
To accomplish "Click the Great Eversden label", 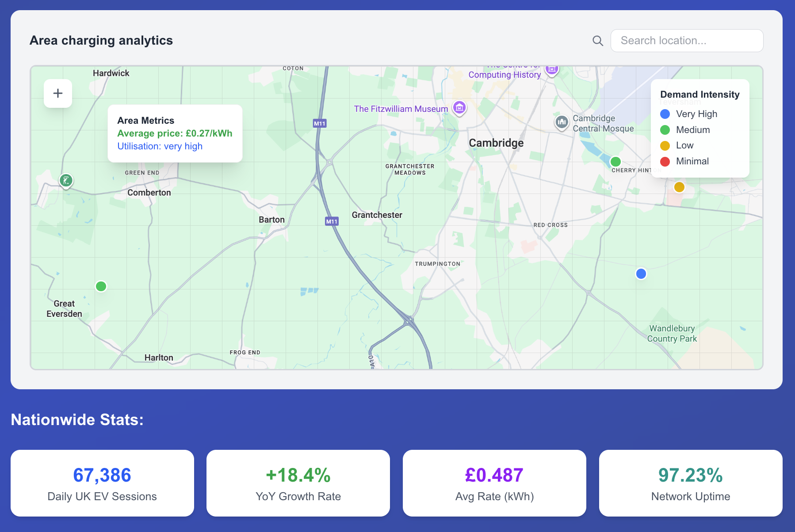I will pyautogui.click(x=64, y=309).
